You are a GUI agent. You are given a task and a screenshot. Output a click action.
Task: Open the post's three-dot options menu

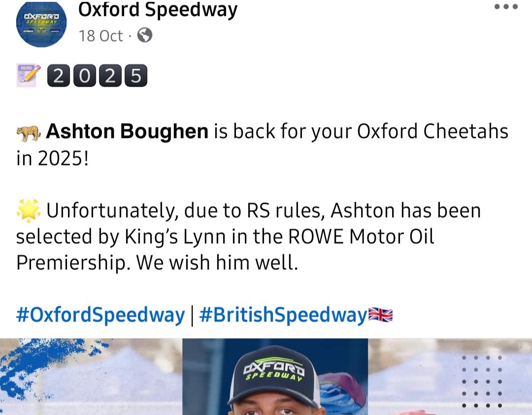coord(506,7)
